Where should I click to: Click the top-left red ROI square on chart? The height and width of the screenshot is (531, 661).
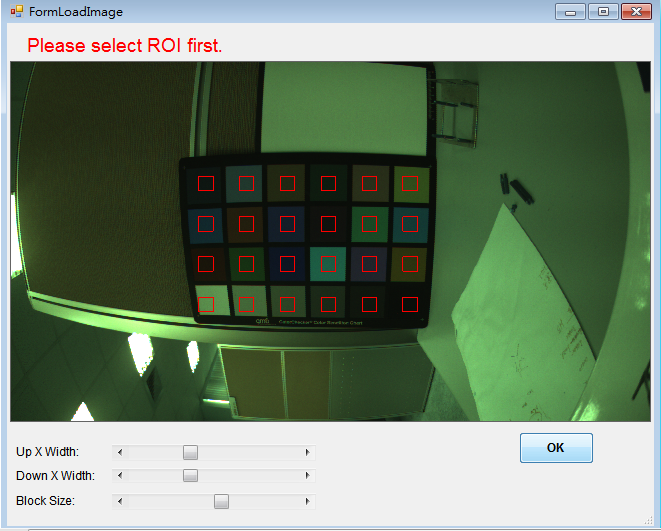click(x=206, y=183)
